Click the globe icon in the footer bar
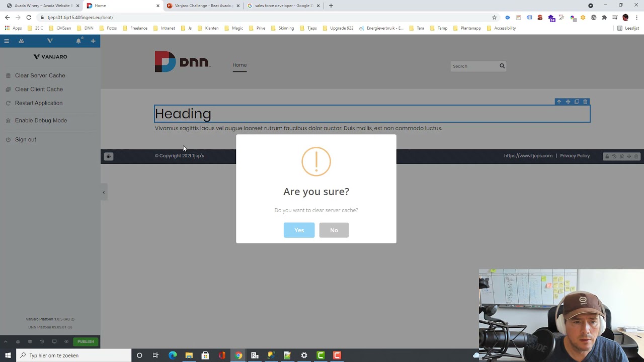 [108, 156]
